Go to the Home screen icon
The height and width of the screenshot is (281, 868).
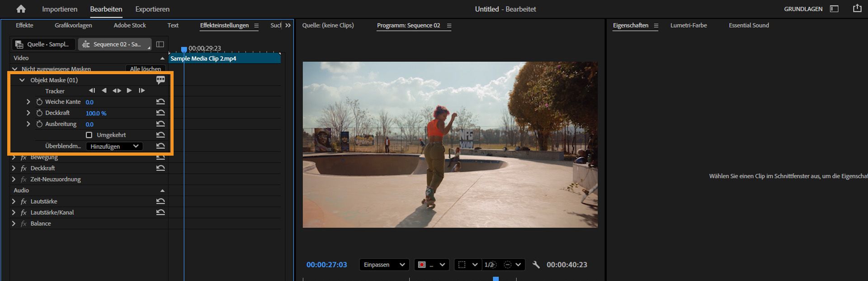point(21,9)
